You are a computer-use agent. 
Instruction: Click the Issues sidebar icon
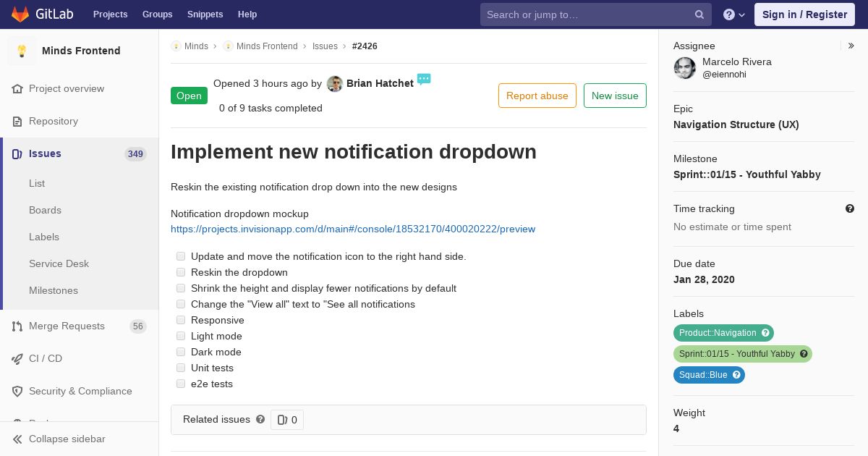point(17,154)
